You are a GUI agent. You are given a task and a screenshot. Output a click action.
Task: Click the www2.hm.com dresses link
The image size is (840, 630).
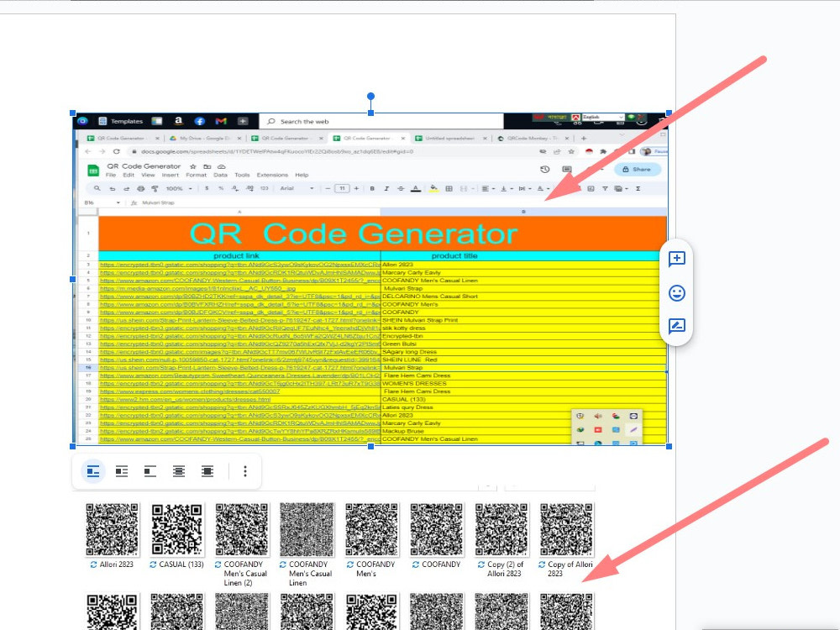186,400
